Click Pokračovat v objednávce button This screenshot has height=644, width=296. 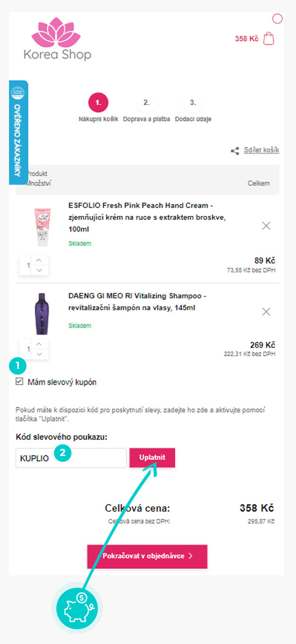tap(147, 556)
